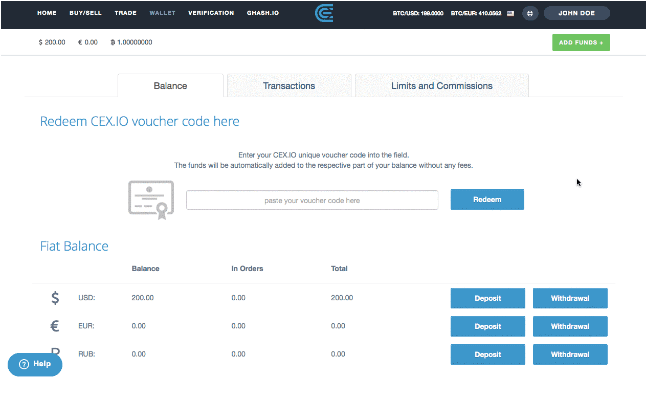The width and height of the screenshot is (646, 404).
Task: Go to Buy/Sell in the navigation bar
Action: click(84, 14)
